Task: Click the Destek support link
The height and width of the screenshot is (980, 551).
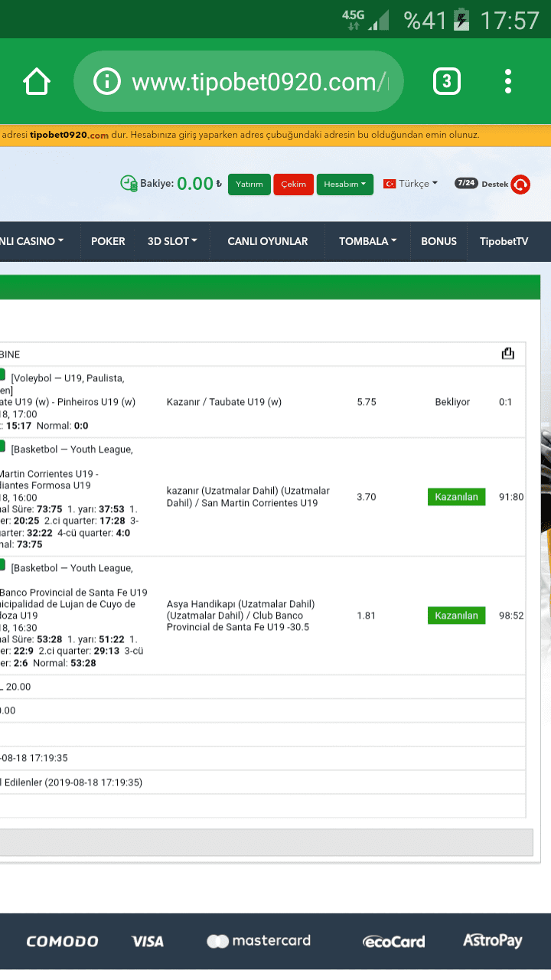Action: (x=494, y=184)
